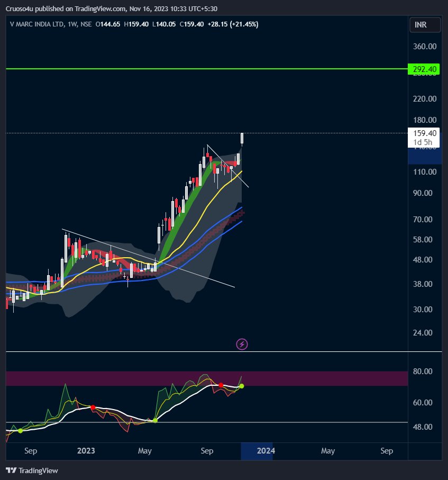Click the 2023 time axis label
This screenshot has width=448, height=480.
tap(86, 451)
